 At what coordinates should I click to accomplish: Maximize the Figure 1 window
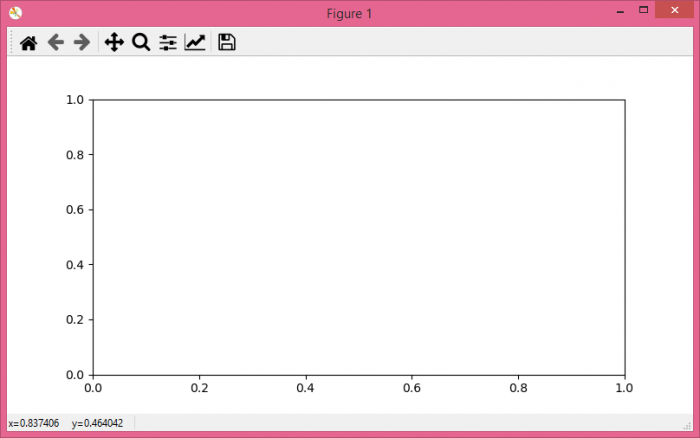643,10
